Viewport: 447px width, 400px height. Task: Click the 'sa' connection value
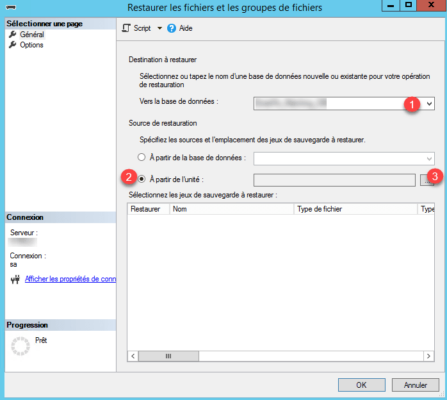13,265
